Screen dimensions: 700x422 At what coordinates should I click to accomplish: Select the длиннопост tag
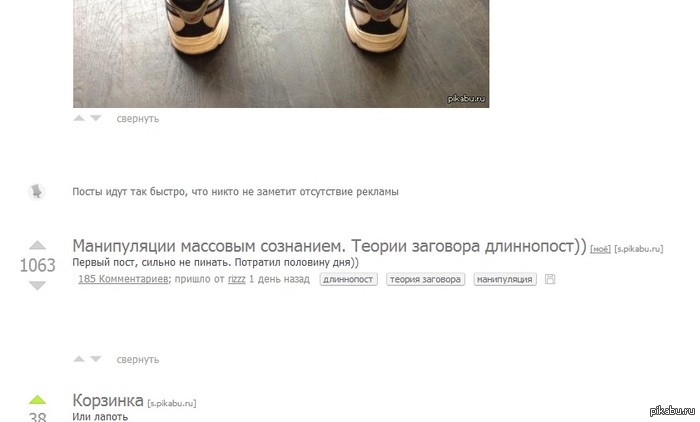click(x=348, y=280)
